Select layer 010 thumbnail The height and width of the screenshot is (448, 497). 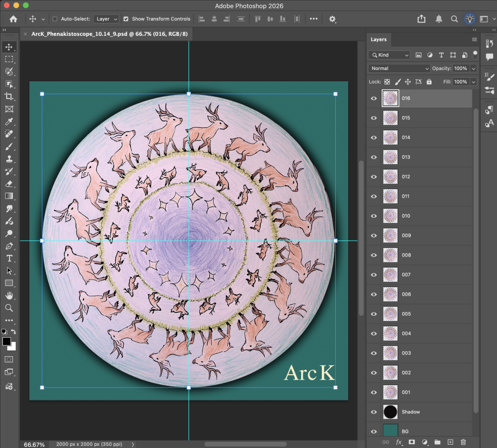click(x=390, y=216)
